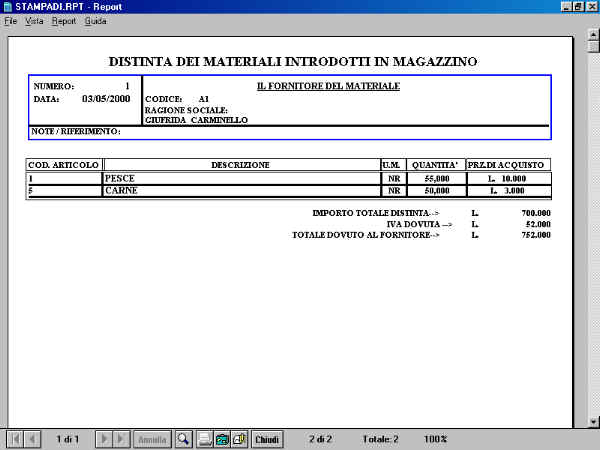Go to the previous report page
Viewport: 600px width, 450px height.
[x=32, y=439]
